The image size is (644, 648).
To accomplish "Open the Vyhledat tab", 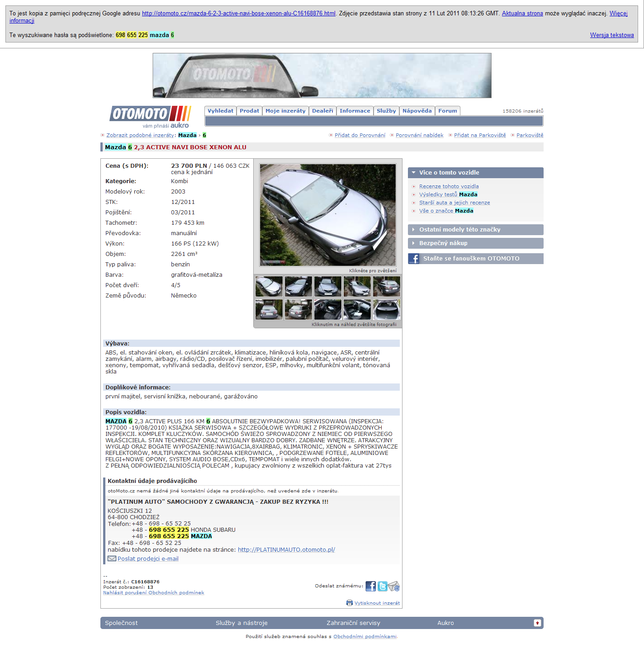I will (220, 111).
